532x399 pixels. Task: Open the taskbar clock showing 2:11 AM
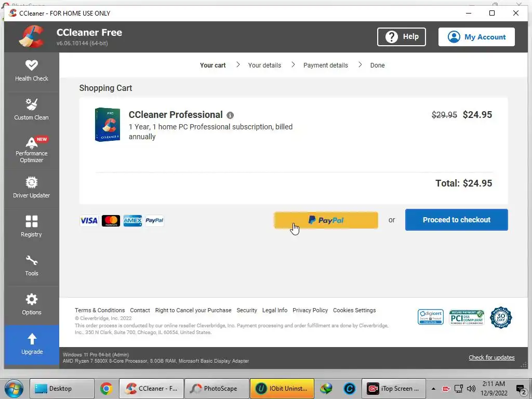coord(494,389)
